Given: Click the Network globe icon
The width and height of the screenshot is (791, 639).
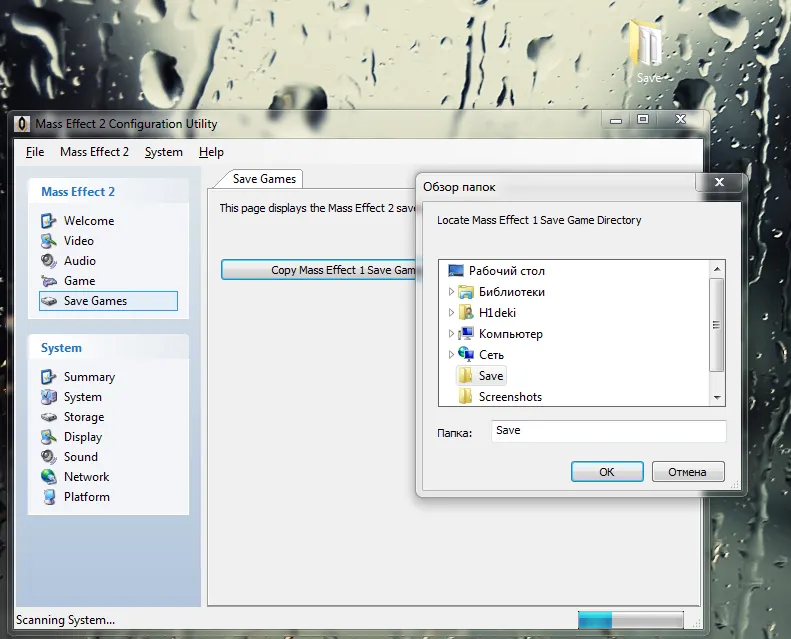Looking at the screenshot, I should 48,477.
